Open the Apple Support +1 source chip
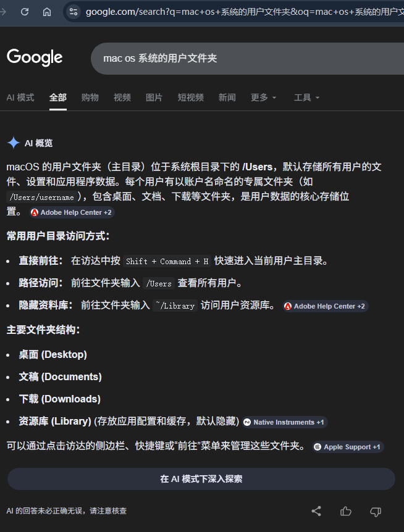Image resolution: width=404 pixels, height=532 pixels. pos(348,447)
